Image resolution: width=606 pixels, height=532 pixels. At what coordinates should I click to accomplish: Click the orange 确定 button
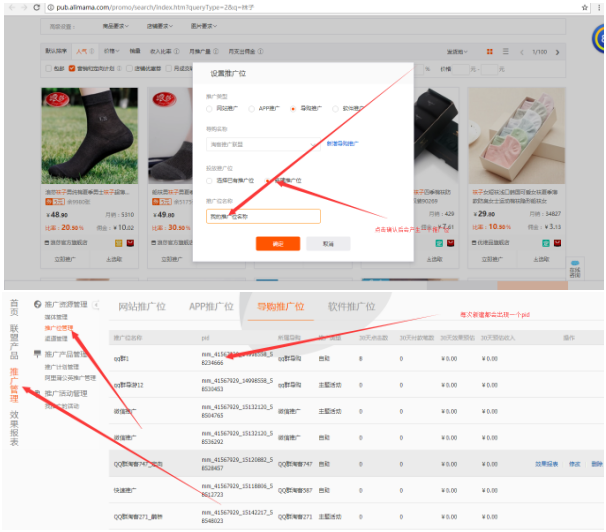[x=277, y=243]
